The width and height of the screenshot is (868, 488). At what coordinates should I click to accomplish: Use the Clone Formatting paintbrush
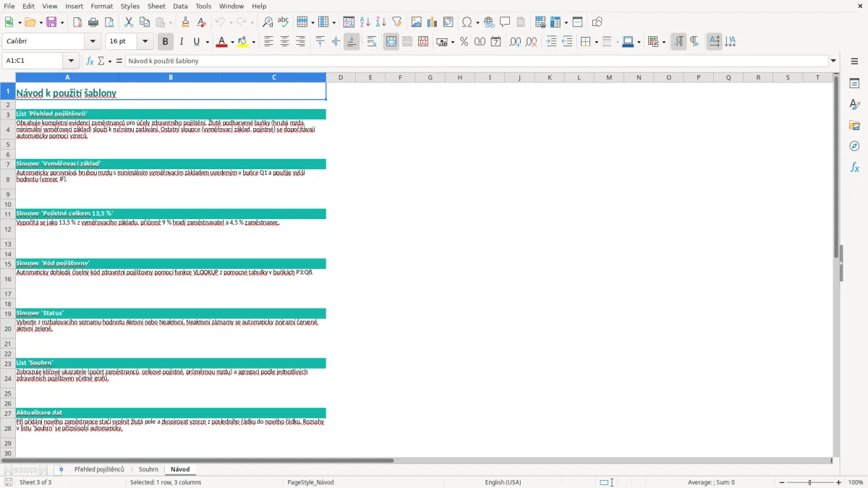tap(186, 22)
